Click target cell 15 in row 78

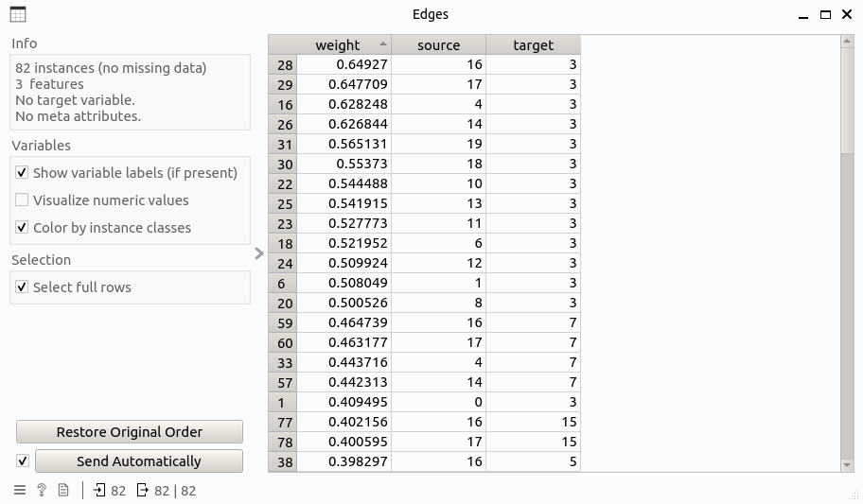point(534,442)
